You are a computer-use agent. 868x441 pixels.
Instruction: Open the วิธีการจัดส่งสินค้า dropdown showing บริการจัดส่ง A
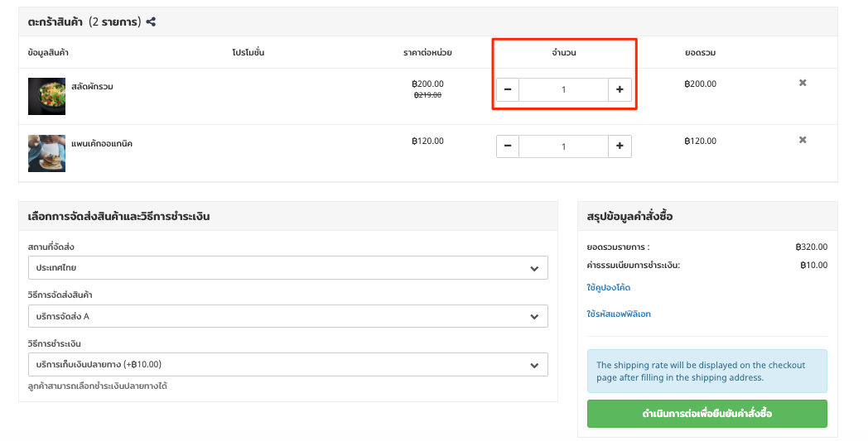click(x=288, y=317)
